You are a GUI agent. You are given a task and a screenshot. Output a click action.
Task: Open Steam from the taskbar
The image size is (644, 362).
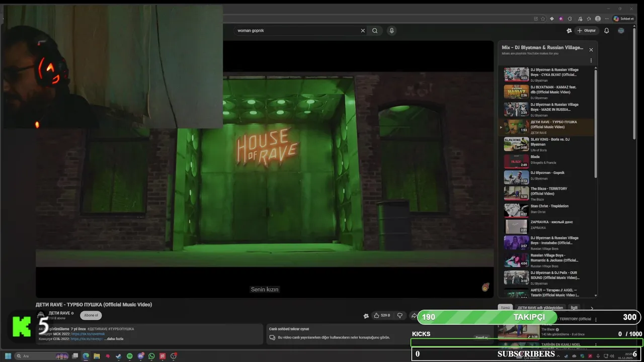tap(118, 356)
